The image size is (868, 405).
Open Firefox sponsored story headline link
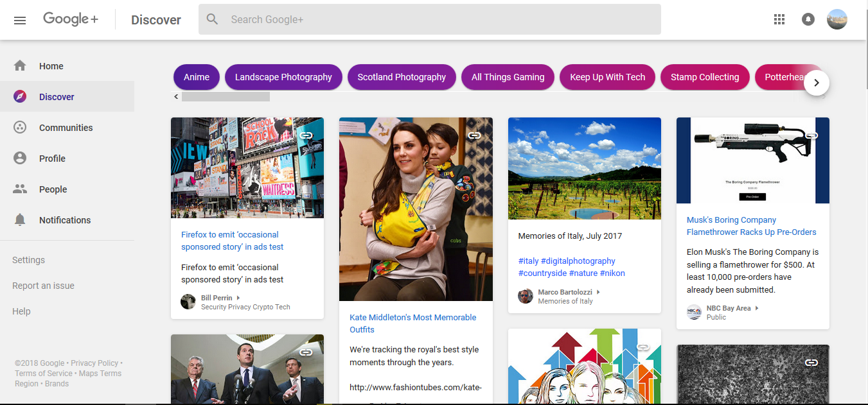[233, 241]
